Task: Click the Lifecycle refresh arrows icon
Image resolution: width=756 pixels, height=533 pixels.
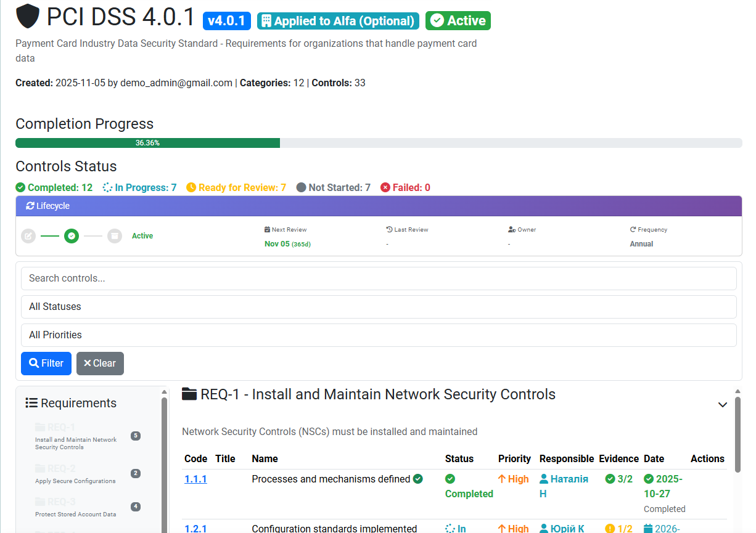Action: point(30,206)
